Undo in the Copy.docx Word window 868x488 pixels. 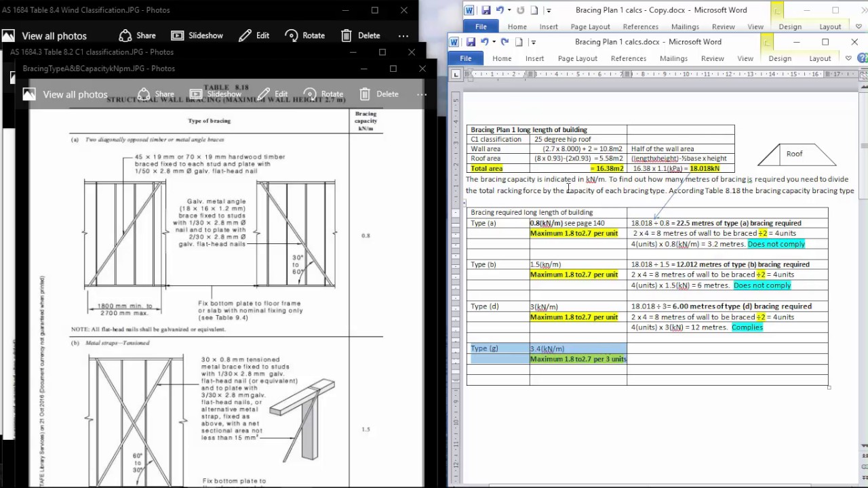pyautogui.click(x=499, y=10)
